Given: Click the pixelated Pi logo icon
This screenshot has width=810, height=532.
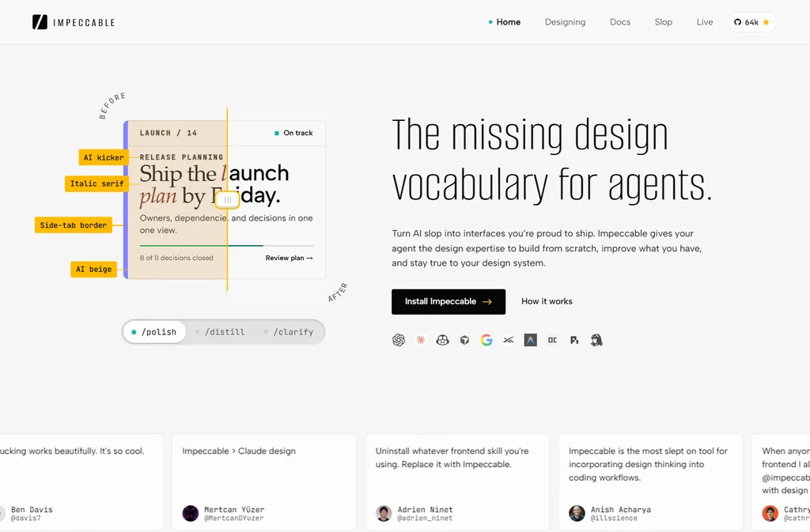Looking at the screenshot, I should [574, 340].
